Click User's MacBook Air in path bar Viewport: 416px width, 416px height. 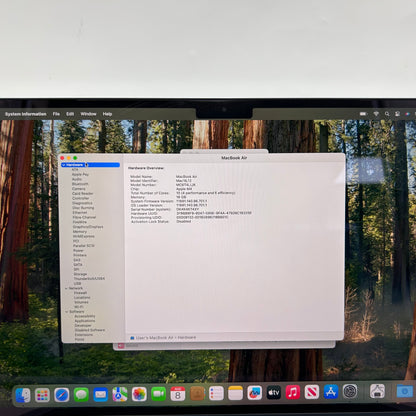click(155, 338)
